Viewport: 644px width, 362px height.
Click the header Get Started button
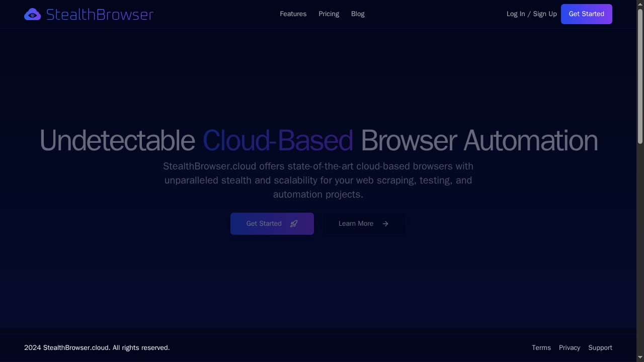point(586,14)
